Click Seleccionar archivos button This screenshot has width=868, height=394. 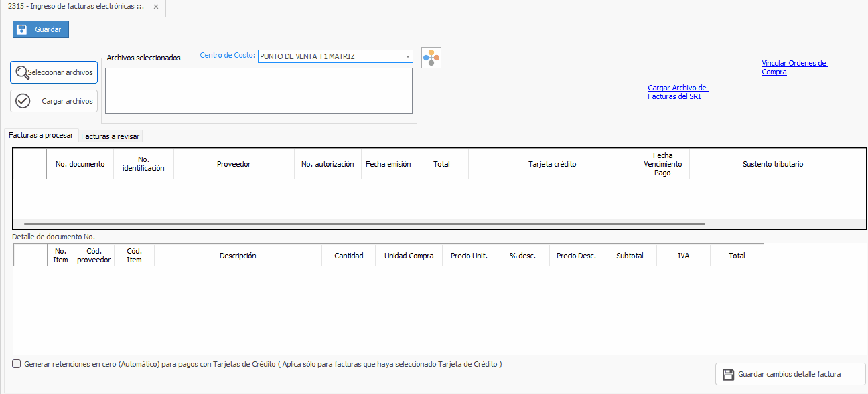coord(54,72)
